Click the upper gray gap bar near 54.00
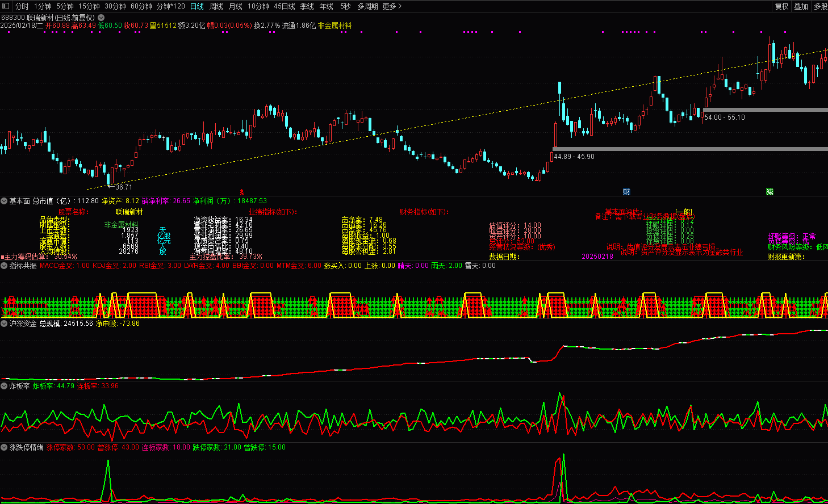This screenshot has height=504, width=828. pos(766,110)
